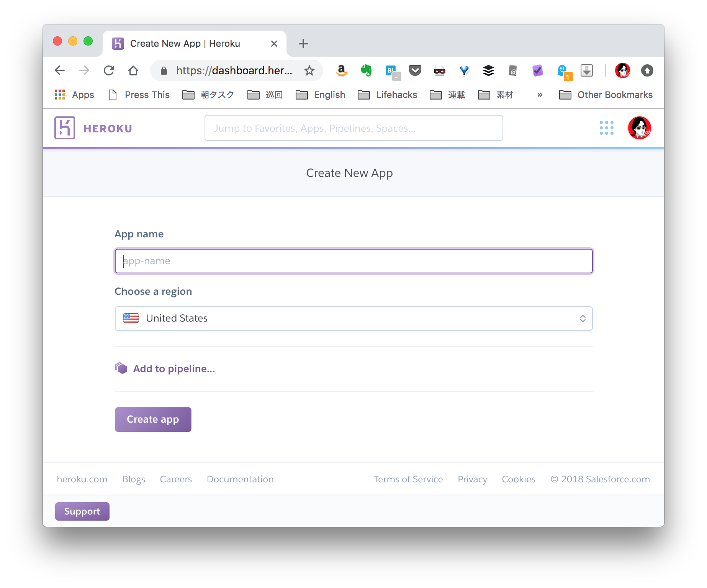Click the download-arrow extension icon
This screenshot has width=707, height=588.
(x=587, y=70)
